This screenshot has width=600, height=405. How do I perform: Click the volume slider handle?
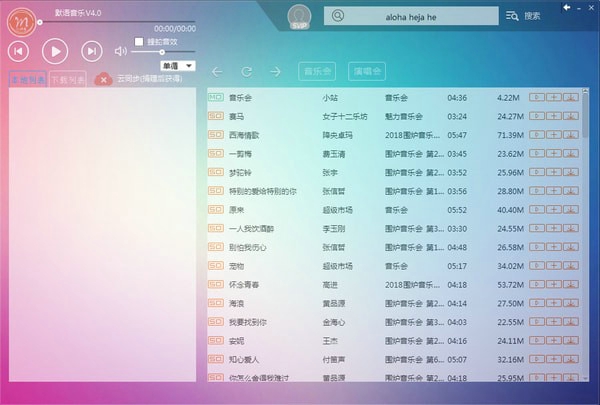[135, 51]
